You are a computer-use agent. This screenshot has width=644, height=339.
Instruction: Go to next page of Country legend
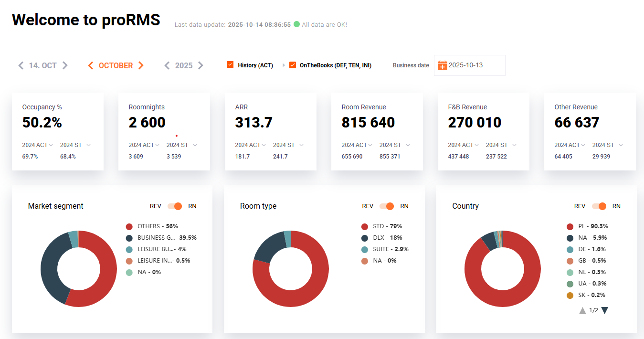pyautogui.click(x=604, y=310)
